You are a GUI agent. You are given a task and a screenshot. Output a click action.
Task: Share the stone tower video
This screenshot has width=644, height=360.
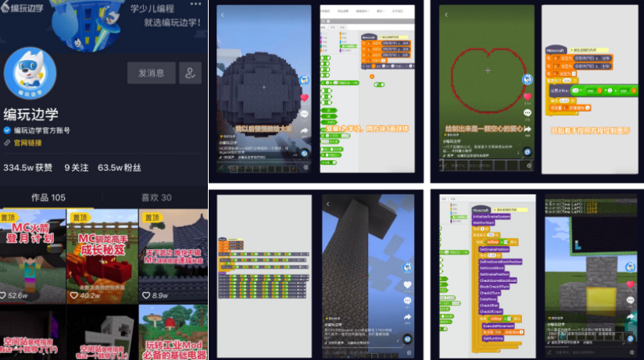[x=407, y=317]
